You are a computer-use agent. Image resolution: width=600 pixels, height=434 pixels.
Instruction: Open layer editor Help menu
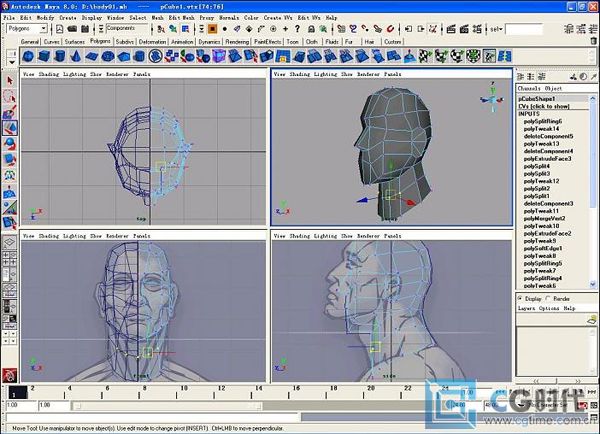(x=569, y=308)
